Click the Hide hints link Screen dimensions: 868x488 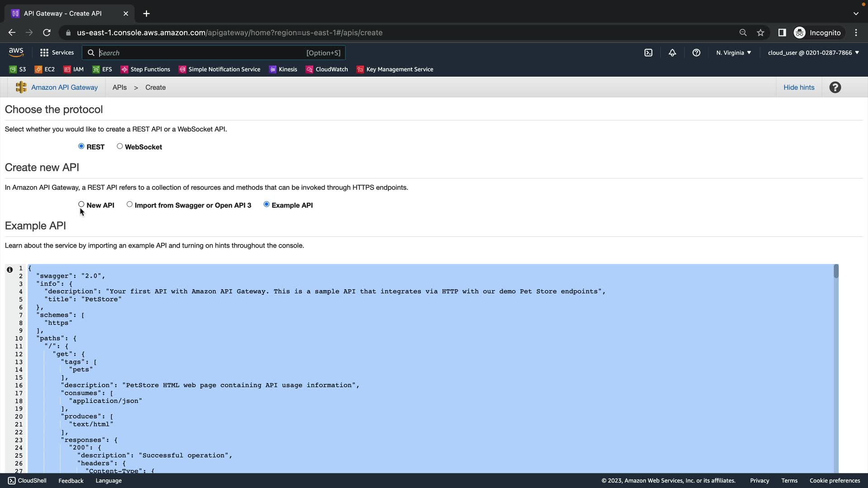[798, 88]
